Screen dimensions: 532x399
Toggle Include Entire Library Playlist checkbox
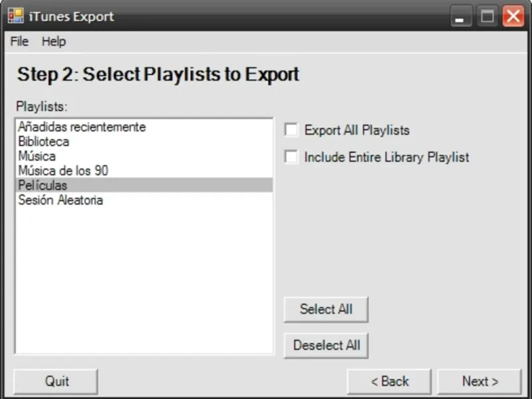click(291, 157)
